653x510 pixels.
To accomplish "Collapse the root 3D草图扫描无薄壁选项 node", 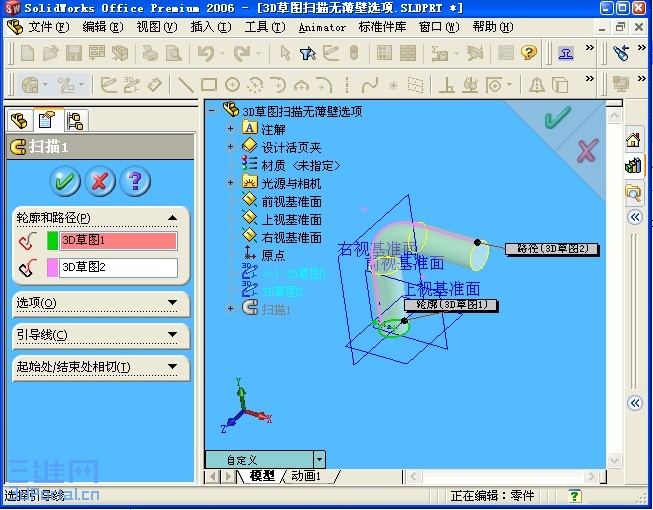I will pos(212,111).
